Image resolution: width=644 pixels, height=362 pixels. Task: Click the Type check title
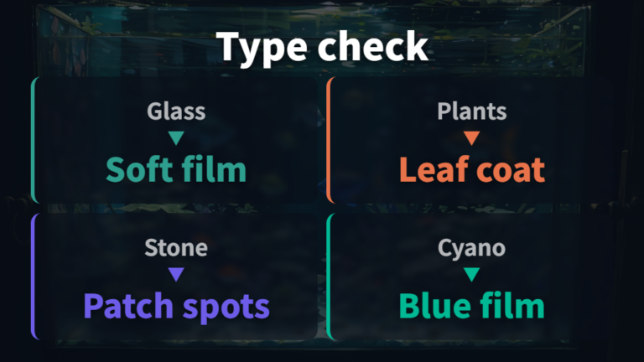pos(322,48)
